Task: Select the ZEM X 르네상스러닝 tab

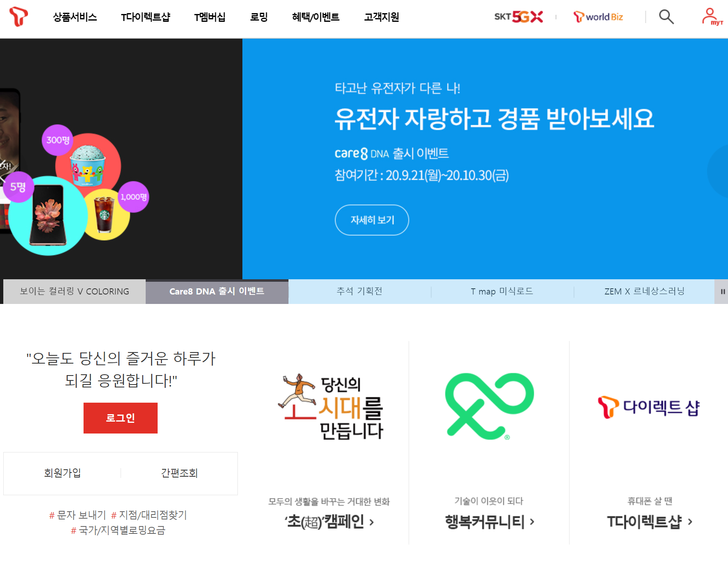Action: [644, 292]
